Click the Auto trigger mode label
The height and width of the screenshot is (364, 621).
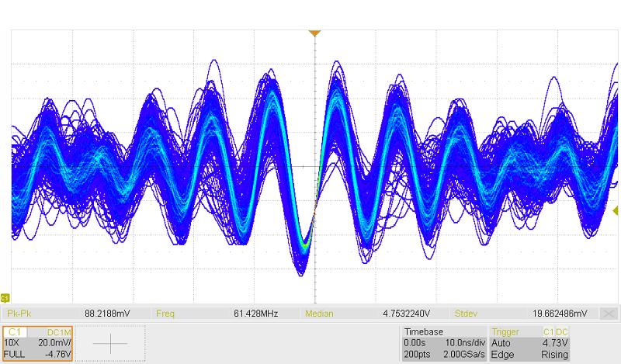click(x=502, y=342)
